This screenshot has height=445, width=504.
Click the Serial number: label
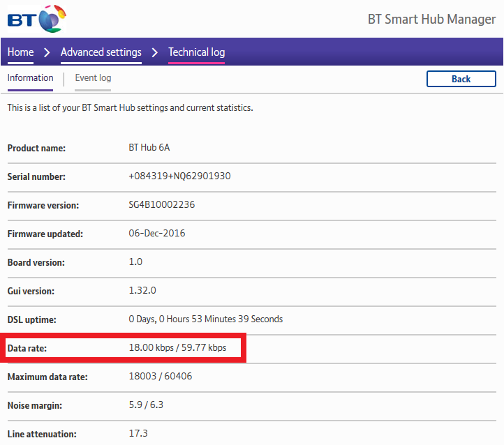(x=36, y=176)
